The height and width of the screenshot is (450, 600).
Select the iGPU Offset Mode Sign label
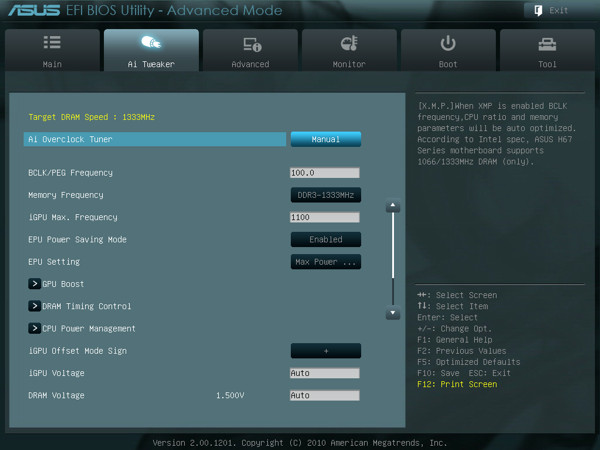[x=77, y=351]
